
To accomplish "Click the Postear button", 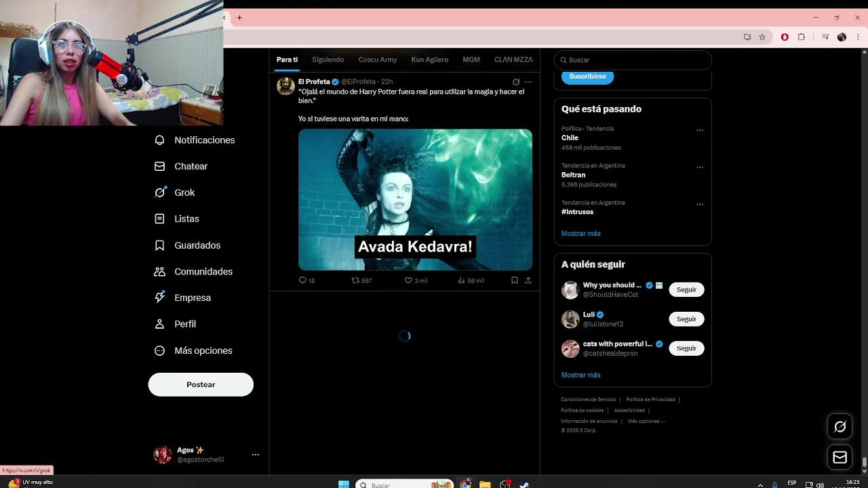I will click(201, 384).
